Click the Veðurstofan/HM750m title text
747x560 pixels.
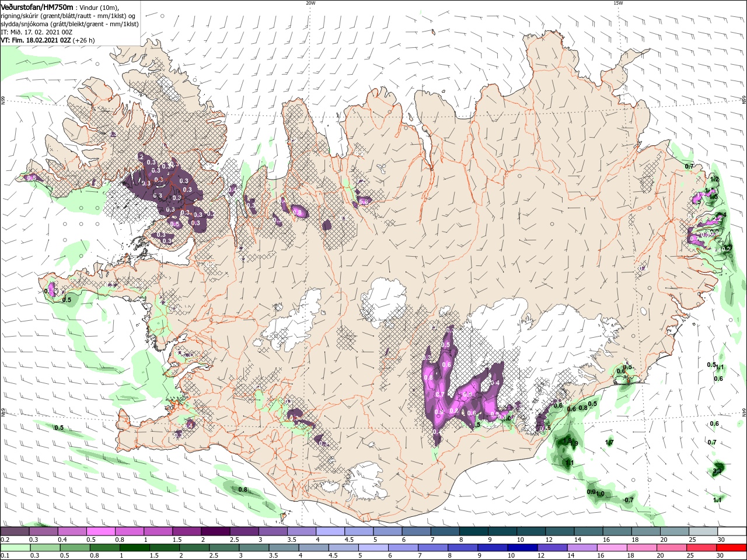[x=37, y=6]
